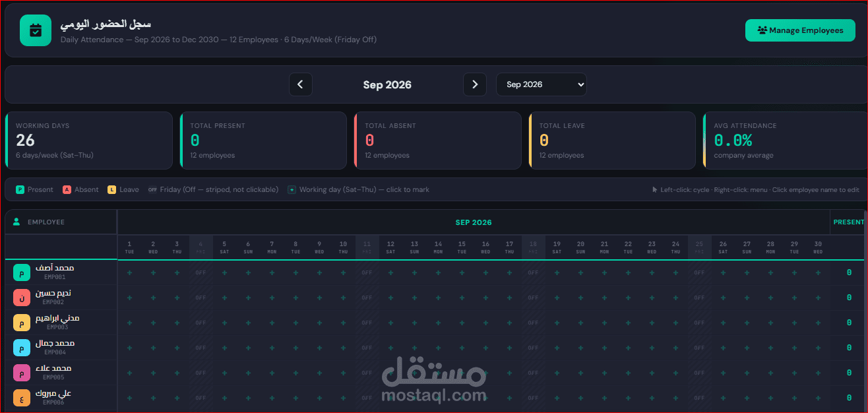Click the green P Present legend icon
868x413 pixels.
pyautogui.click(x=20, y=189)
